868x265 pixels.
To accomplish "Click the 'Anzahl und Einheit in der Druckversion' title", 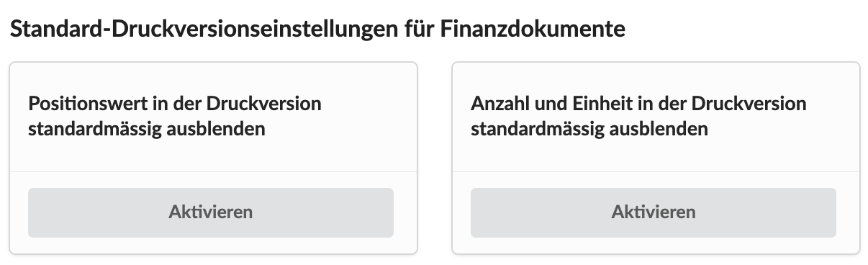I will tap(638, 104).
